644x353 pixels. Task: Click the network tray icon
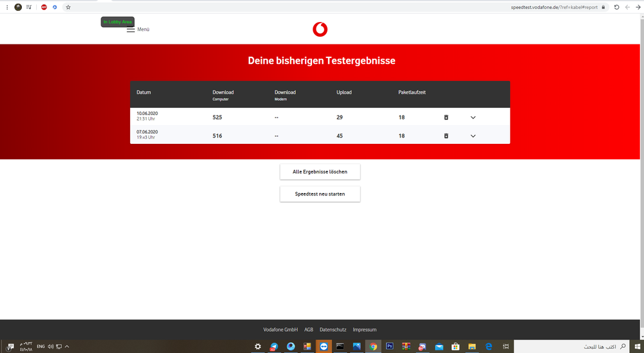(x=59, y=347)
